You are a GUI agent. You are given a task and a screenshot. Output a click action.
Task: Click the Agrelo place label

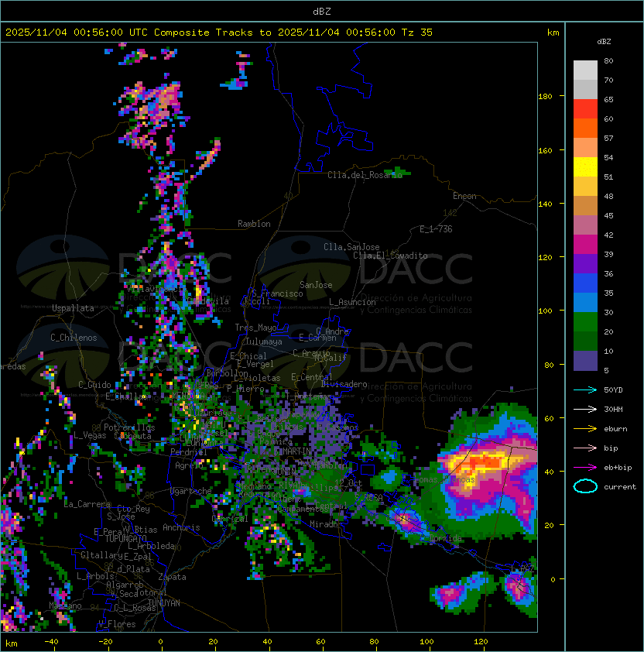pyautogui.click(x=189, y=465)
